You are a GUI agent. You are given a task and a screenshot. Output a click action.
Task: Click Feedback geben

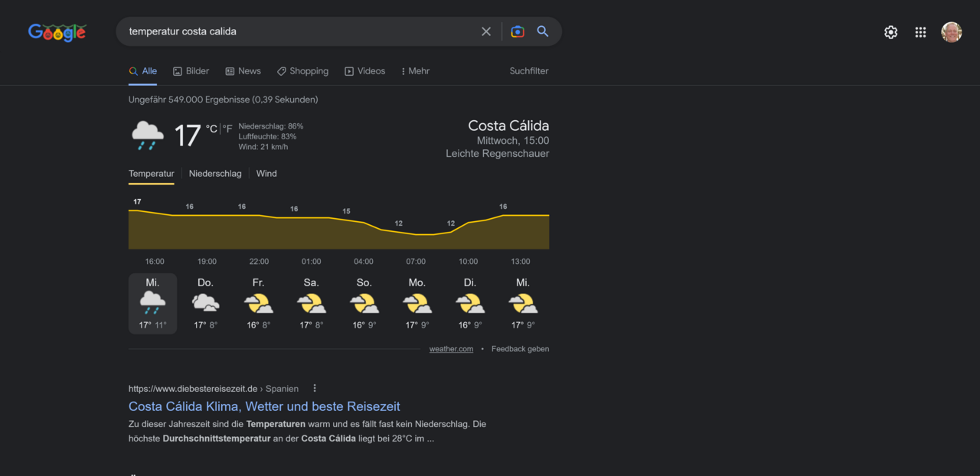coord(520,348)
